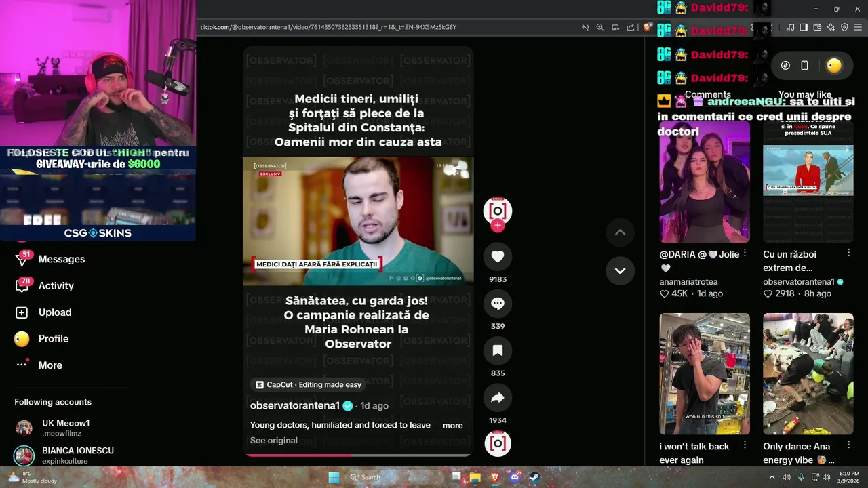Screen dimensions: 868x488
Task: Like the video with the heart icon
Action: tap(498, 256)
